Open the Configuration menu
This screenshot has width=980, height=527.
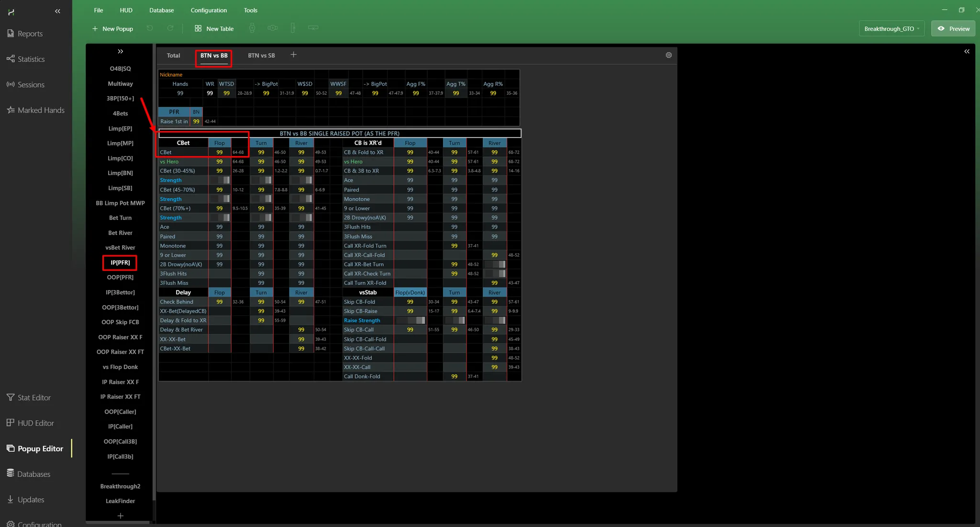click(209, 10)
